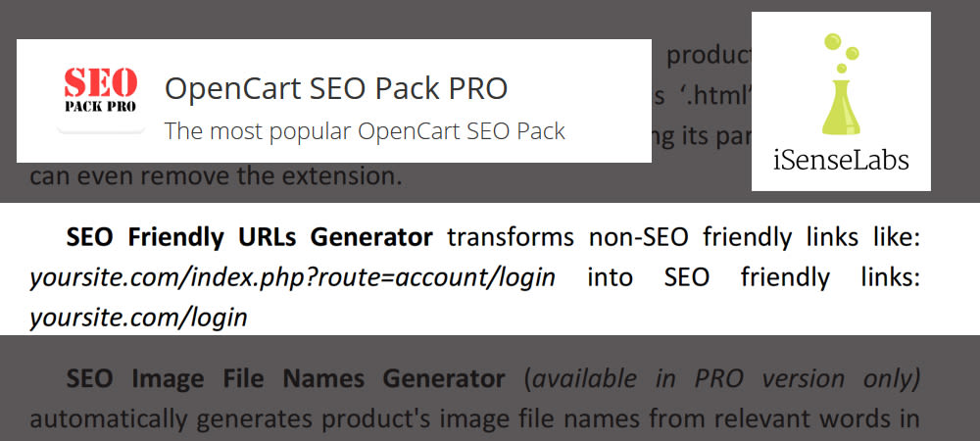
Task: Click the bold 'SEO Image File Names Generator' heading
Action: 285,378
